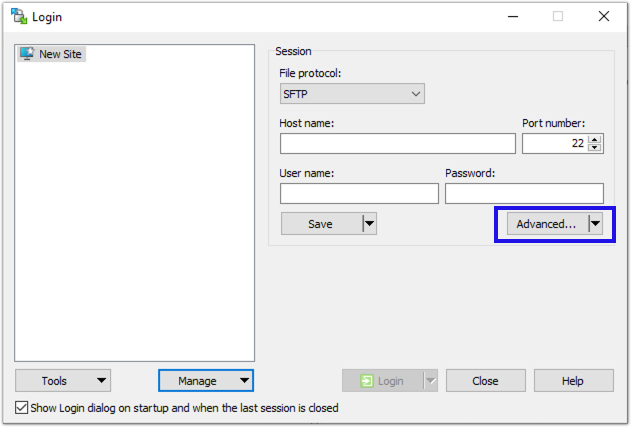This screenshot has height=427, width=631.
Task: Open the Advanced button dropdown arrow
Action: pyautogui.click(x=596, y=224)
